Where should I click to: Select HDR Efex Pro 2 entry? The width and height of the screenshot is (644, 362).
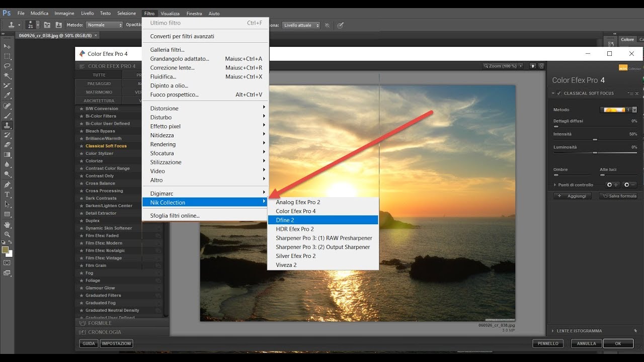[x=323, y=229]
